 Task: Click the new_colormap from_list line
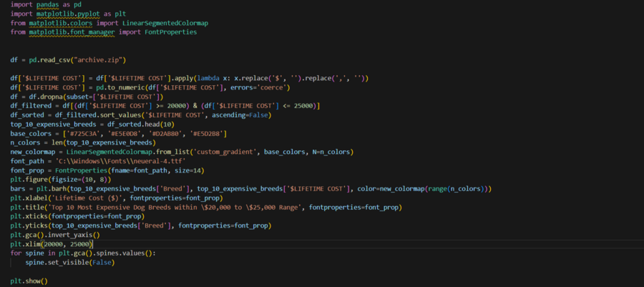click(x=182, y=152)
